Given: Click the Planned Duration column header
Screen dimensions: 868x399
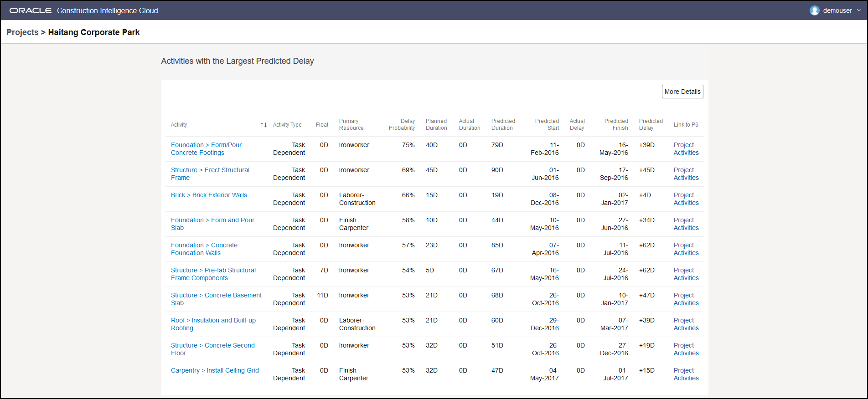Looking at the screenshot, I should click(x=436, y=124).
